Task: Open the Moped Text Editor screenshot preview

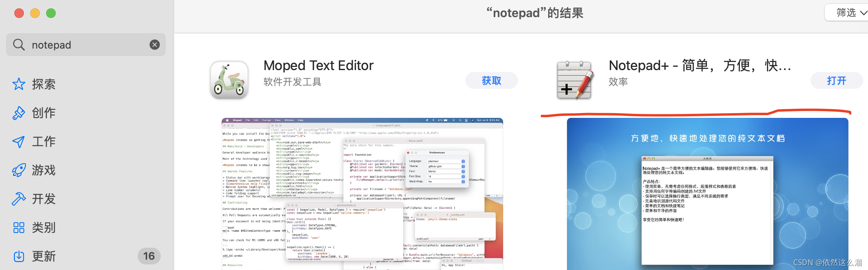Action: (362, 194)
